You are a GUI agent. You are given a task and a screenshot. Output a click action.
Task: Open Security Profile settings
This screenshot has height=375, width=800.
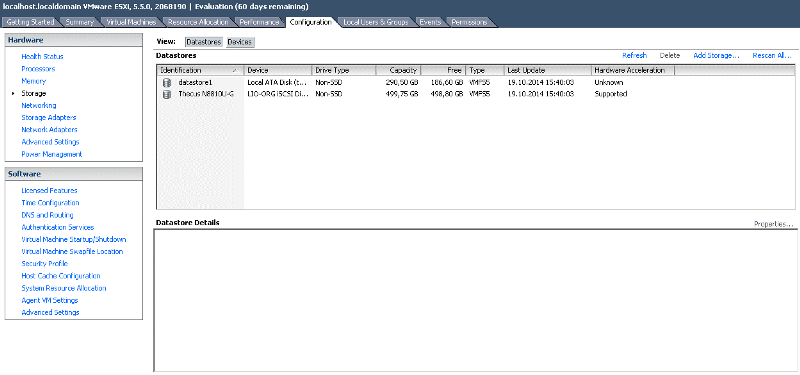44,264
